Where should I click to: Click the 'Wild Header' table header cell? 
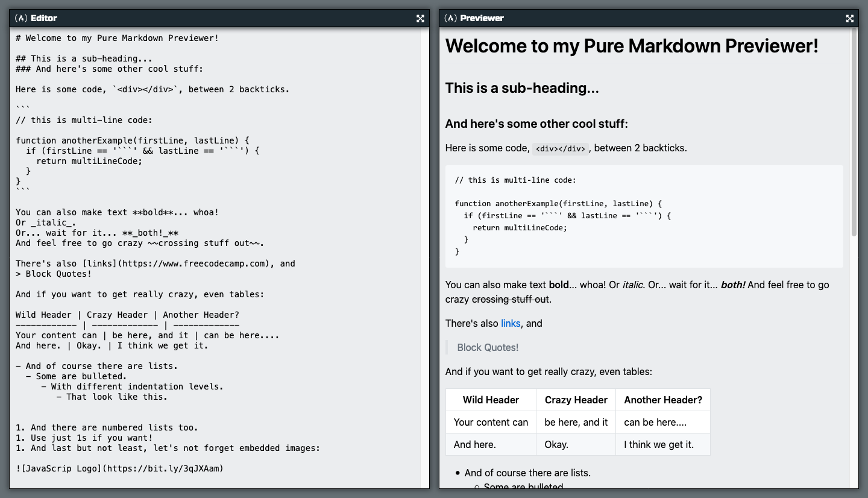491,400
